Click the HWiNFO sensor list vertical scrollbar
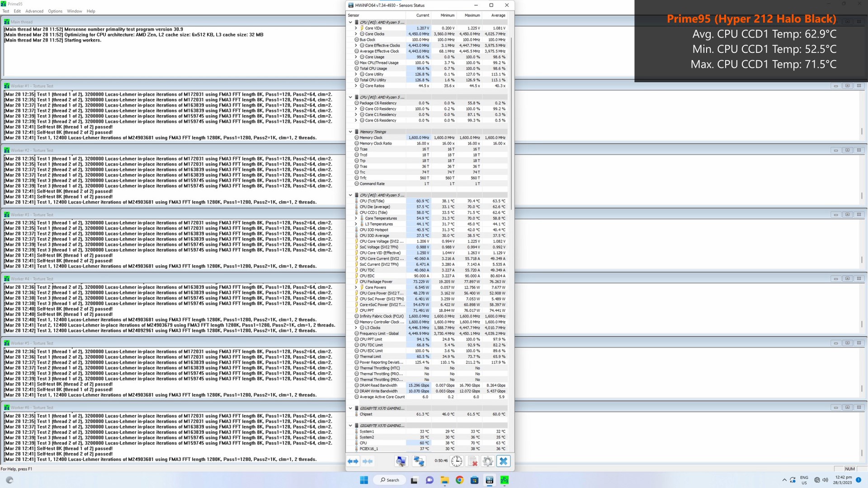 (x=511, y=235)
